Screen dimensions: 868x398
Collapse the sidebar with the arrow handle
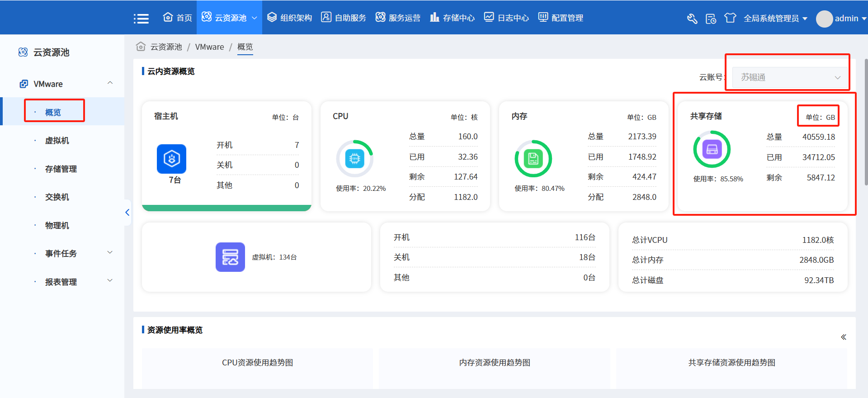127,213
